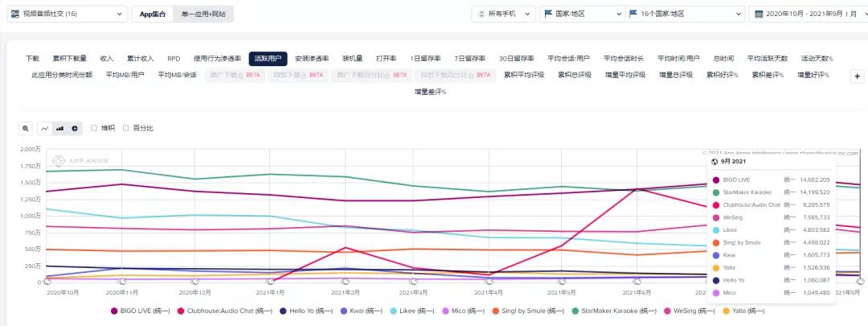Select the 平均活跃天数 metric
Screen dimensions: 868x326
click(x=768, y=58)
